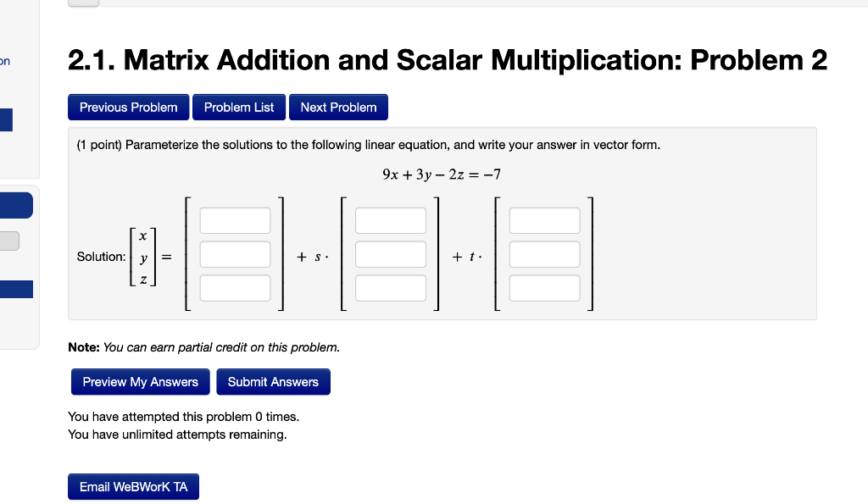
Task: Click the top box of the s vector
Action: (x=391, y=219)
